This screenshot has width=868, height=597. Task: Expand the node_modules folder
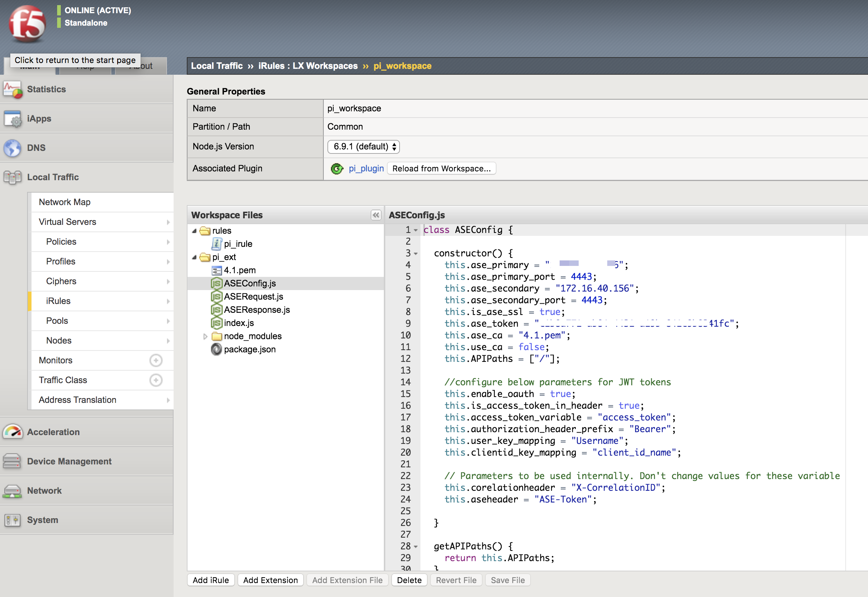pyautogui.click(x=205, y=336)
